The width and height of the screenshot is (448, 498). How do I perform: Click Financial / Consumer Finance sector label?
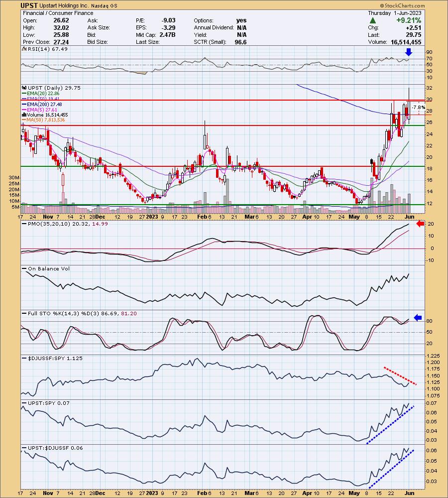(58, 13)
